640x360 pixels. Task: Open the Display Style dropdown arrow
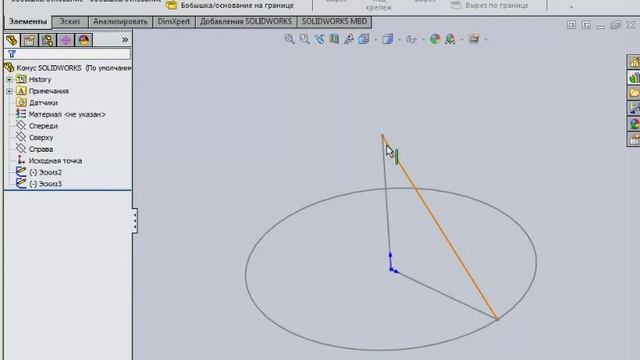click(x=399, y=40)
